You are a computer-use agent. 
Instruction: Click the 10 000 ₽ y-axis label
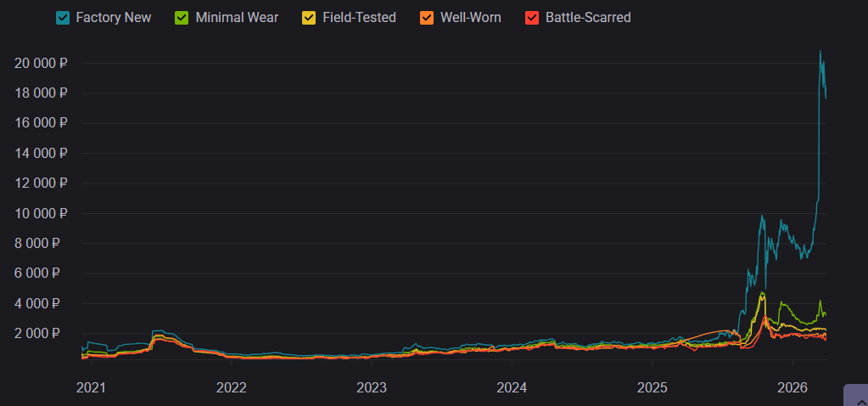point(41,213)
